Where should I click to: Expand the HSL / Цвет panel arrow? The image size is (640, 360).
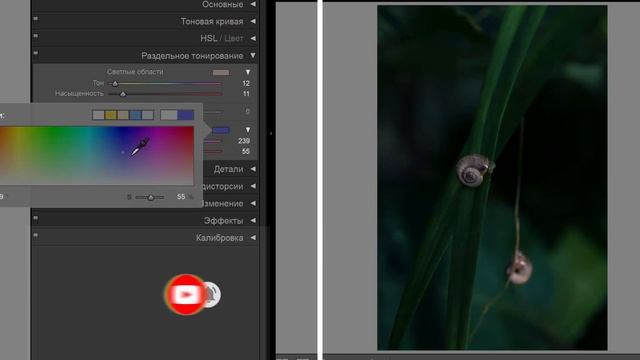pos(253,38)
